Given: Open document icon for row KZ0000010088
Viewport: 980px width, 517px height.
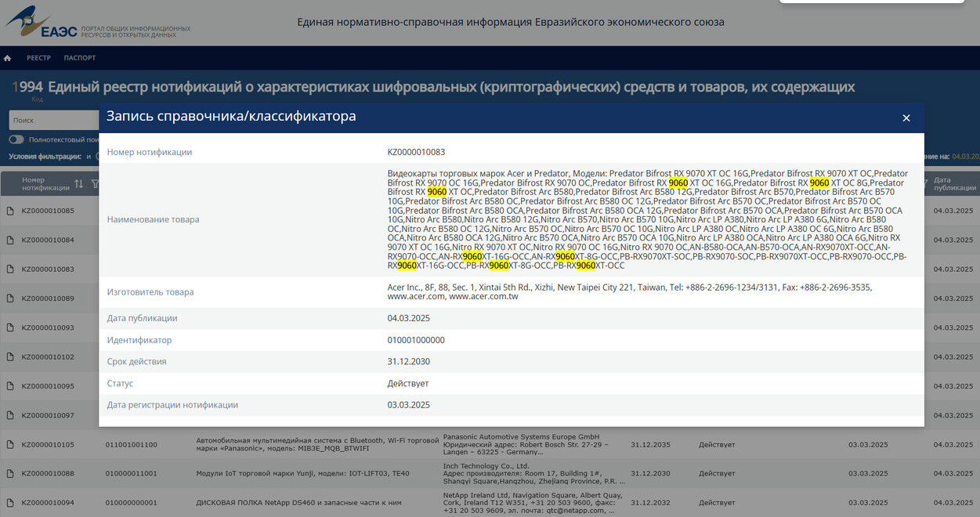Looking at the screenshot, I should pyautogui.click(x=10, y=473).
